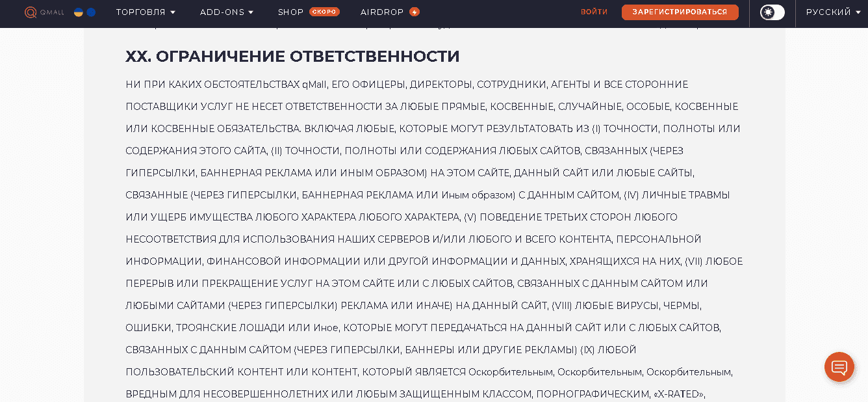This screenshot has width=868, height=402.
Task: Open the chat support bubble
Action: [x=839, y=367]
